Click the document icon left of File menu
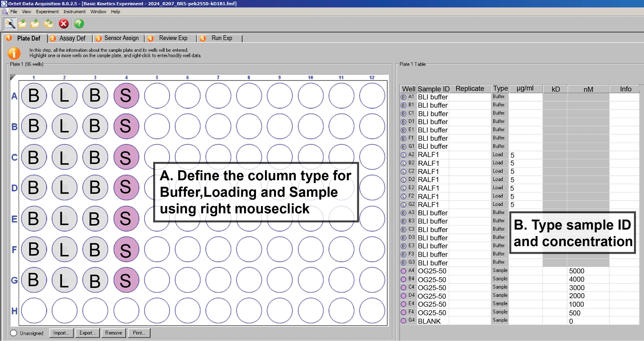 coord(5,12)
